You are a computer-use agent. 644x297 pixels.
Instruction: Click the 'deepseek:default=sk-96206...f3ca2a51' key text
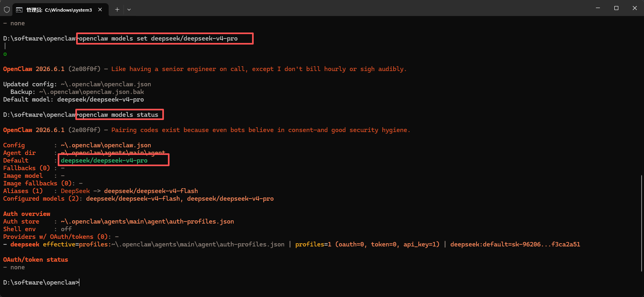pyautogui.click(x=515, y=244)
